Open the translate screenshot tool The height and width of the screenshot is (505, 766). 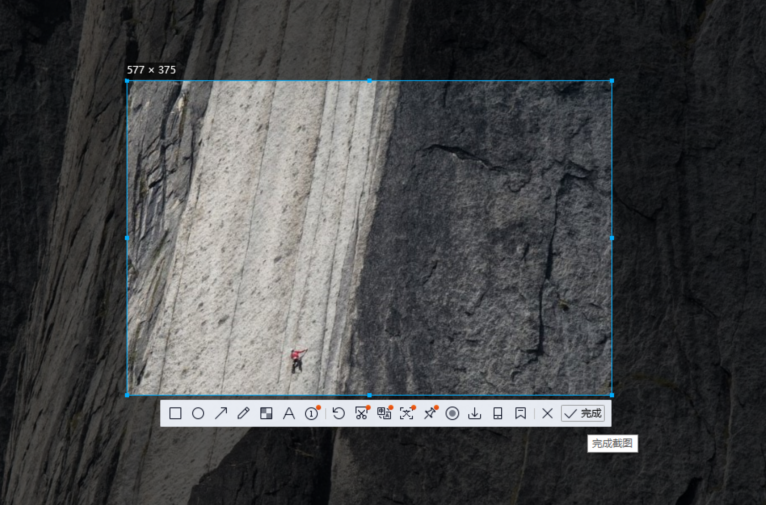[384, 413]
